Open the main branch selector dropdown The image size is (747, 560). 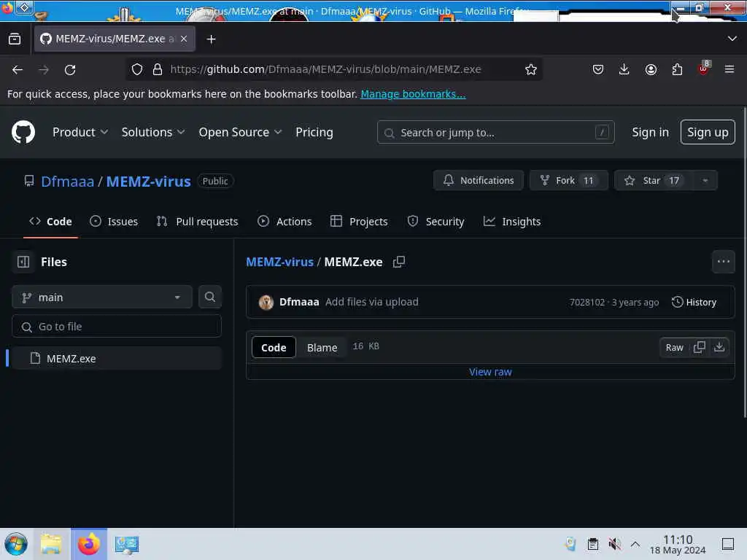102,297
